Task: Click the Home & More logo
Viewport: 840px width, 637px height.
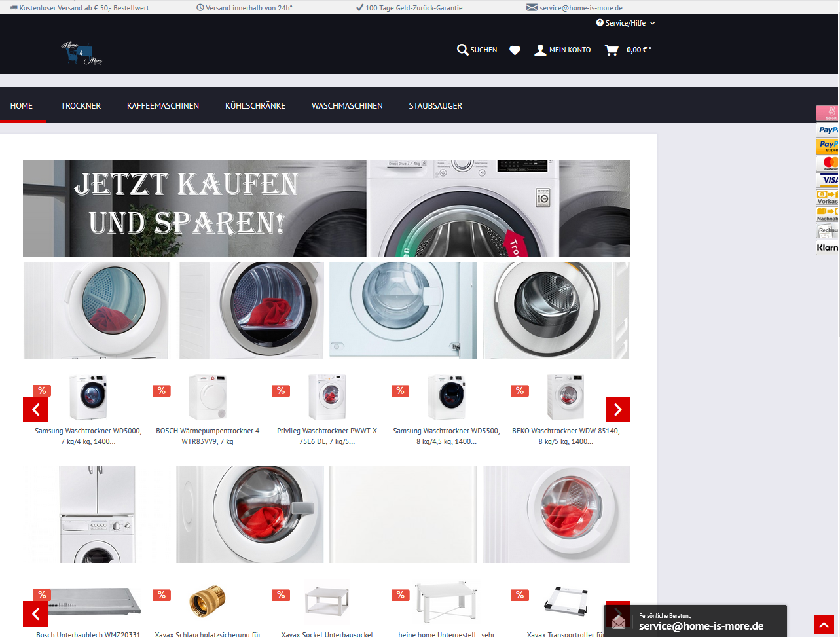Action: [82, 53]
